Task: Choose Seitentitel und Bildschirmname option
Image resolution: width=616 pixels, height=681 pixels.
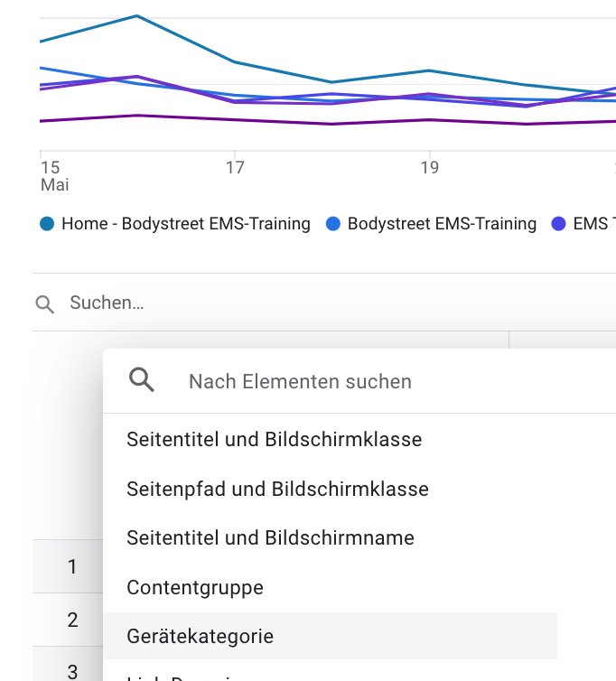Action: pos(270,538)
